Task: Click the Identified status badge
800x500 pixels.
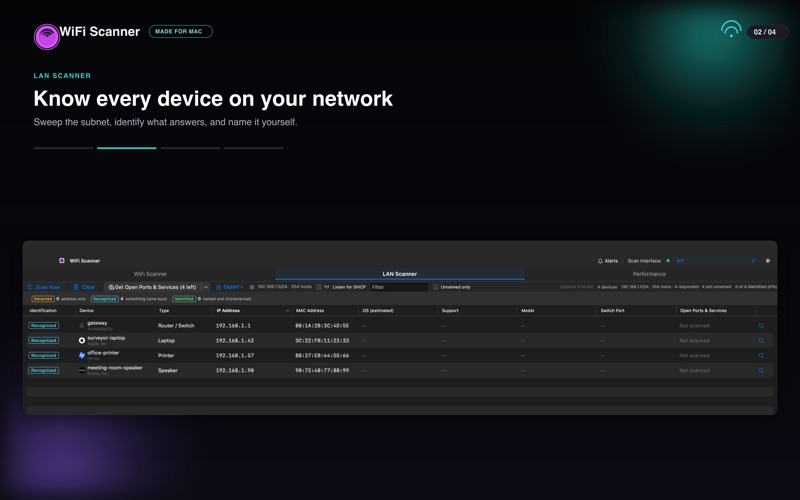Action: click(x=184, y=299)
